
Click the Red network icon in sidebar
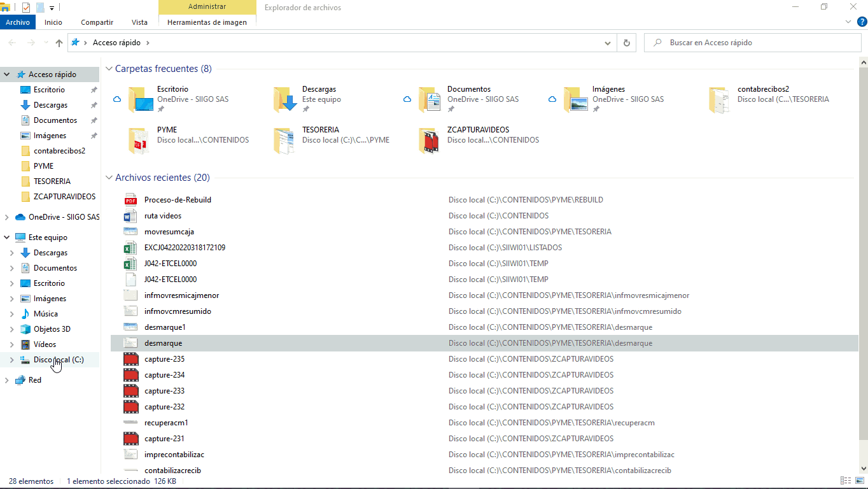tap(20, 380)
